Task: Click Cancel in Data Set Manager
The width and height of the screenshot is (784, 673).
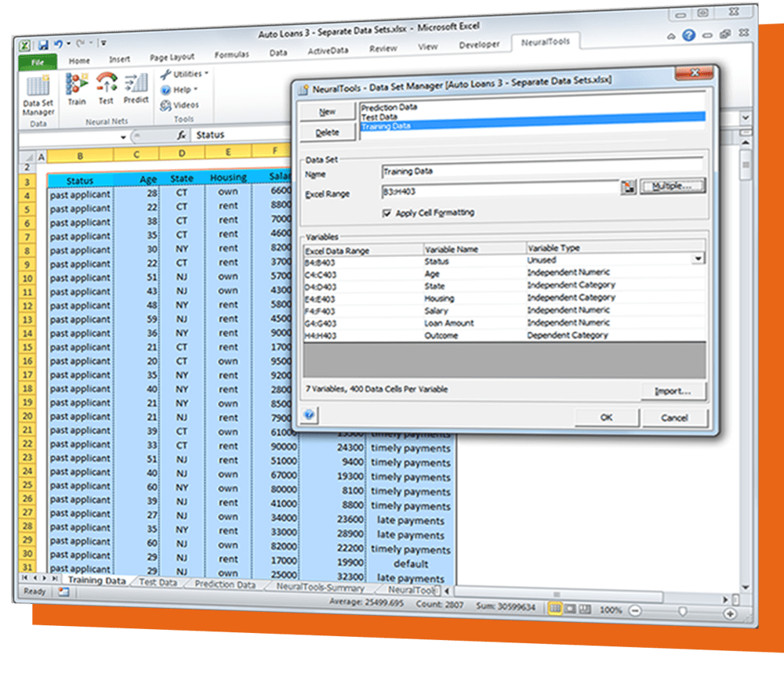Action: [x=674, y=418]
